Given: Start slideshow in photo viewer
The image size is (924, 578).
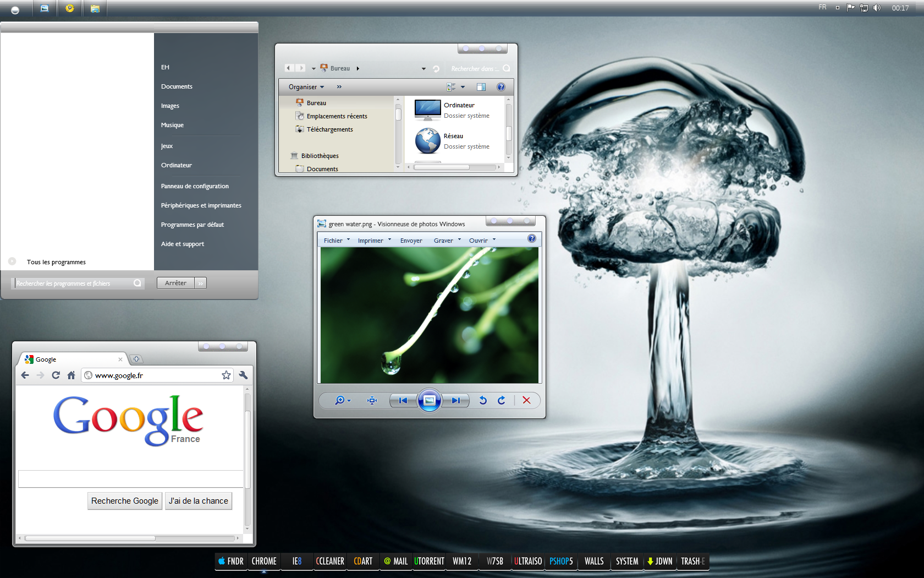Looking at the screenshot, I should pos(430,400).
